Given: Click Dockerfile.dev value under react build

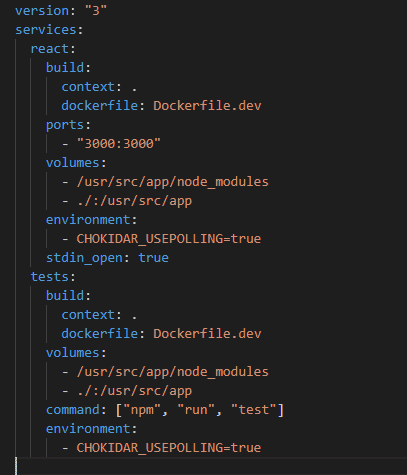Looking at the screenshot, I should (x=207, y=106).
